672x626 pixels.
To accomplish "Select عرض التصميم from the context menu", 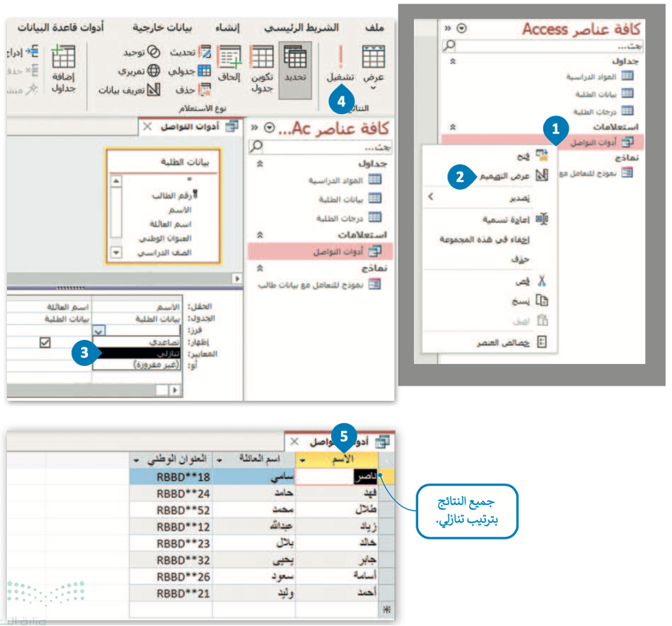I will pos(504,176).
